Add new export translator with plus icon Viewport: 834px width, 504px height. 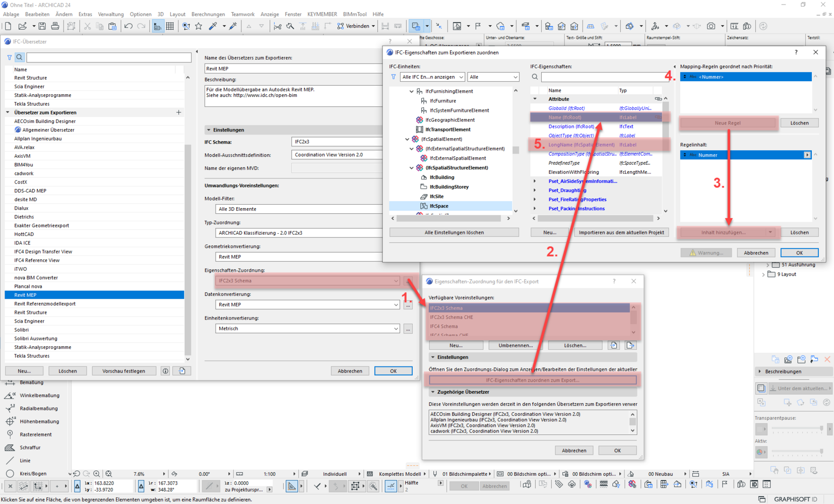pos(178,112)
